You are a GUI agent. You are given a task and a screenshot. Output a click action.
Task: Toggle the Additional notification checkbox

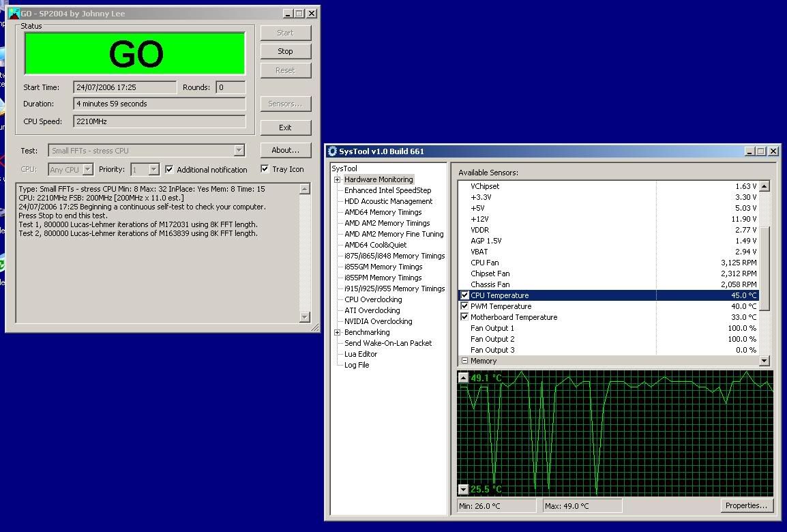coord(168,169)
